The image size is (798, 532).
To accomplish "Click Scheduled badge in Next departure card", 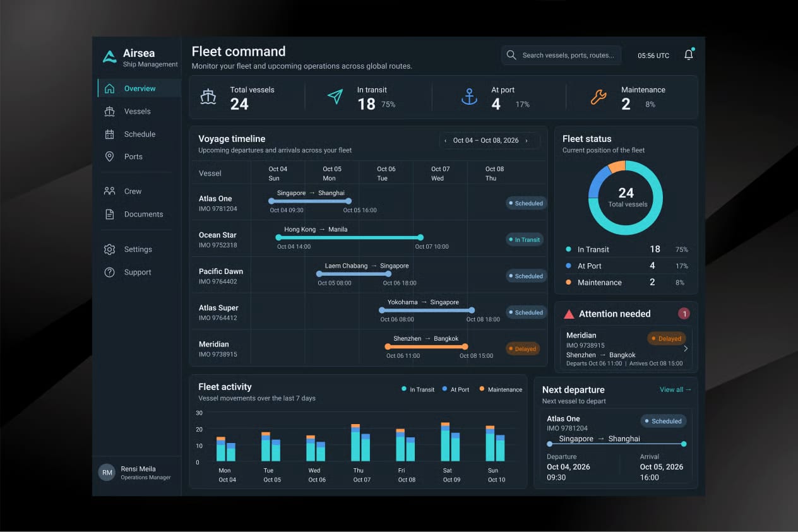I will [x=664, y=421].
